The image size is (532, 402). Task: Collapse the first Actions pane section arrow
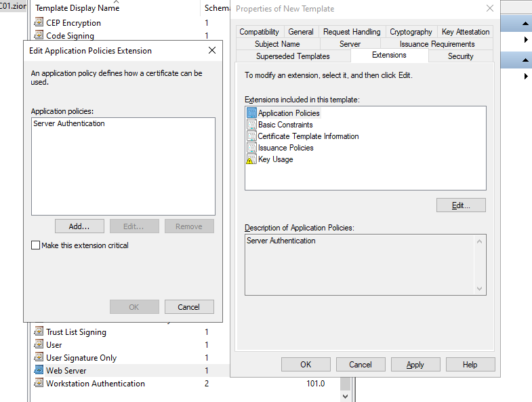coord(525,24)
